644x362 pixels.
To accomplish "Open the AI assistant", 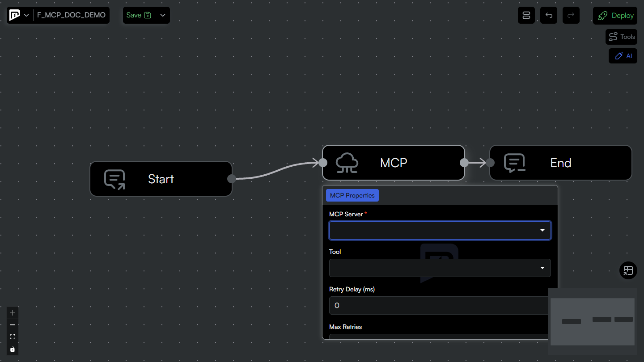I will pos(623,56).
